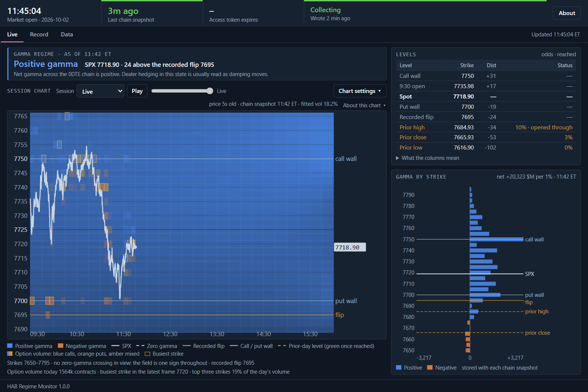Screen dimensions: 588x392
Task: Click the call wall label beside session chart
Action: tap(346, 159)
